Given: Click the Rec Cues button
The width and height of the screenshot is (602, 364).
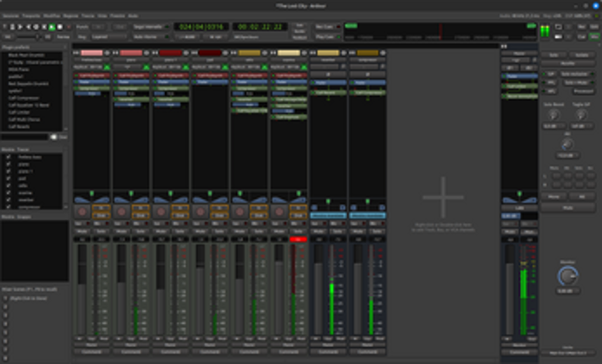Looking at the screenshot, I should click(324, 27).
